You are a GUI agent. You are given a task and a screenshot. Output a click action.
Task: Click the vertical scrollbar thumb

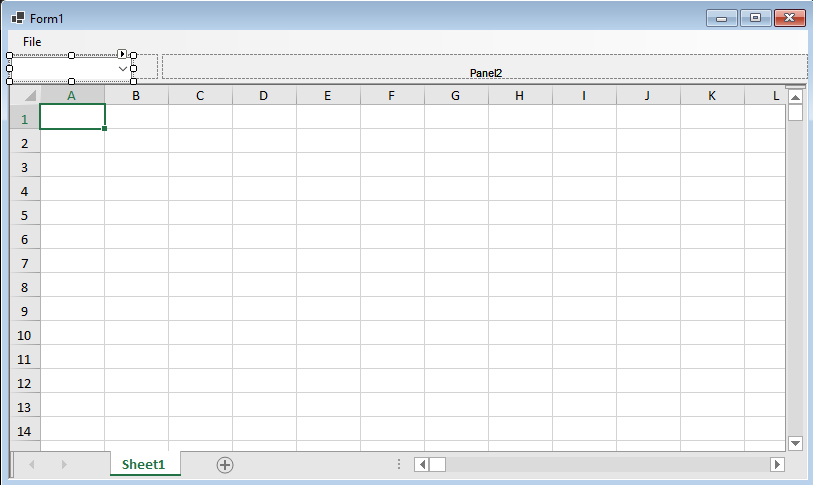(x=796, y=112)
